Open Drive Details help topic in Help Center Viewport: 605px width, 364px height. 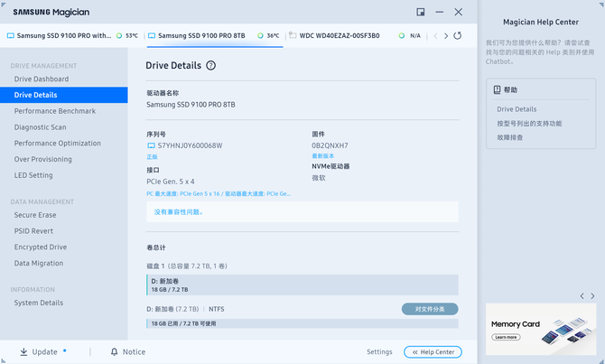point(517,109)
